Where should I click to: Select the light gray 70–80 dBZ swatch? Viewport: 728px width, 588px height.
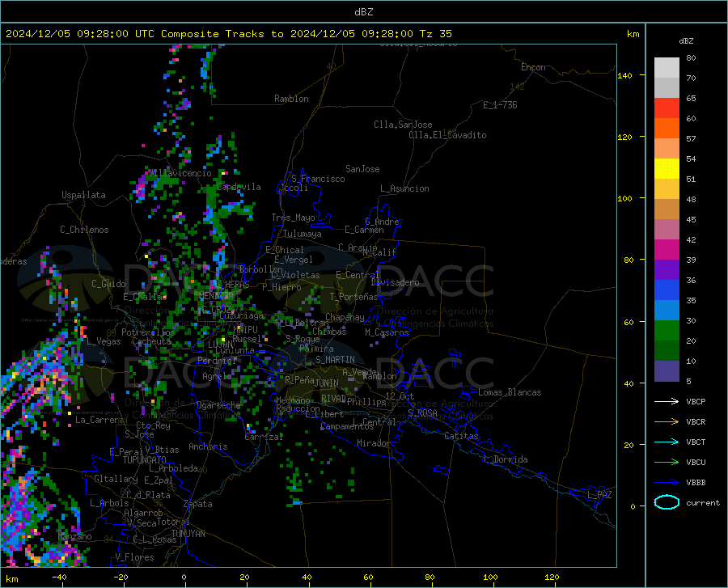(667, 68)
